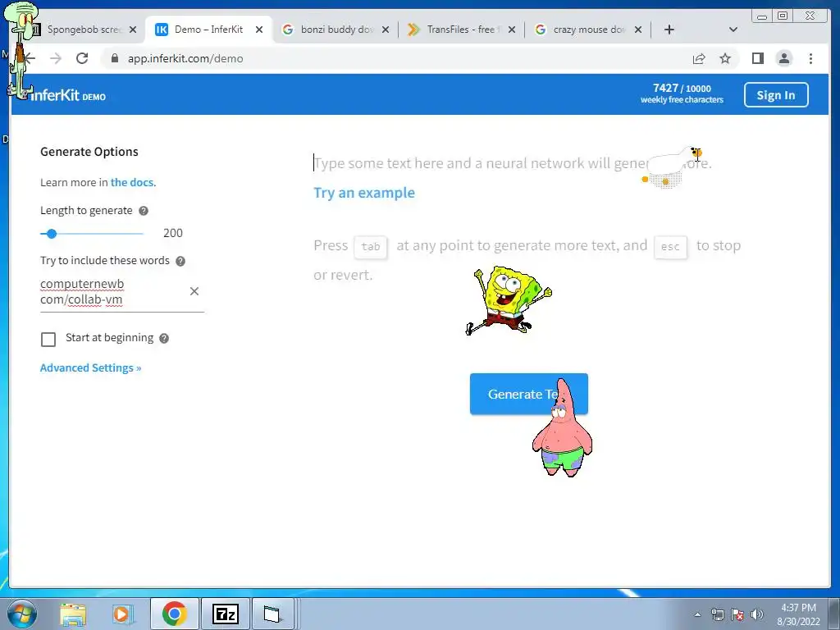Close the crazy mouse tab

(638, 30)
